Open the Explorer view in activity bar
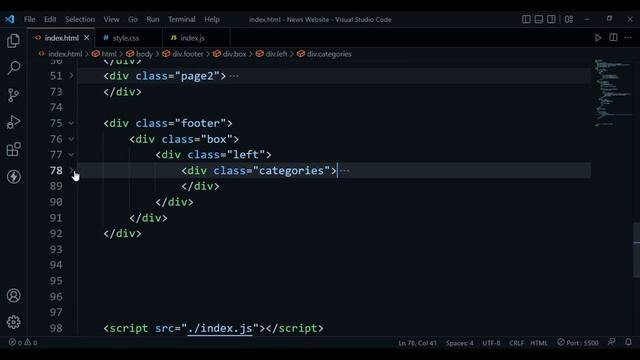Screen dimensions: 640x360 (13, 41)
